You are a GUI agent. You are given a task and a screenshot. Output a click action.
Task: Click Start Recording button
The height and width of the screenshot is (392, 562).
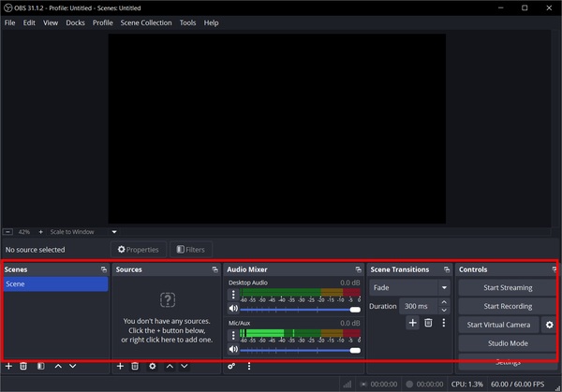(507, 306)
